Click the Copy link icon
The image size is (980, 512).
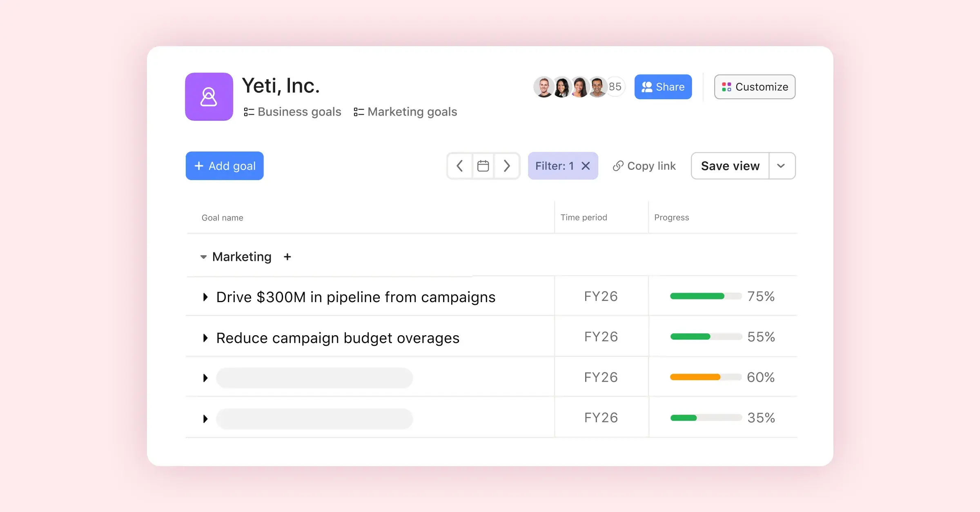tap(618, 166)
